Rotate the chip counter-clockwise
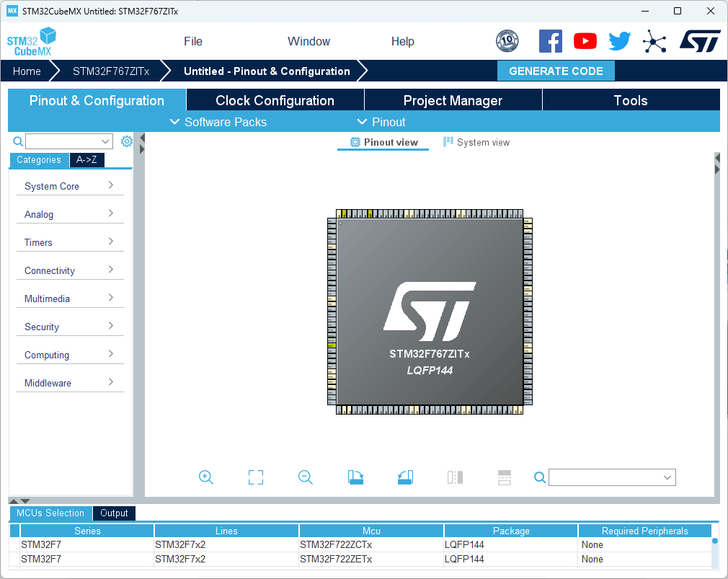Screen dimensions: 728x579 (x=405, y=477)
